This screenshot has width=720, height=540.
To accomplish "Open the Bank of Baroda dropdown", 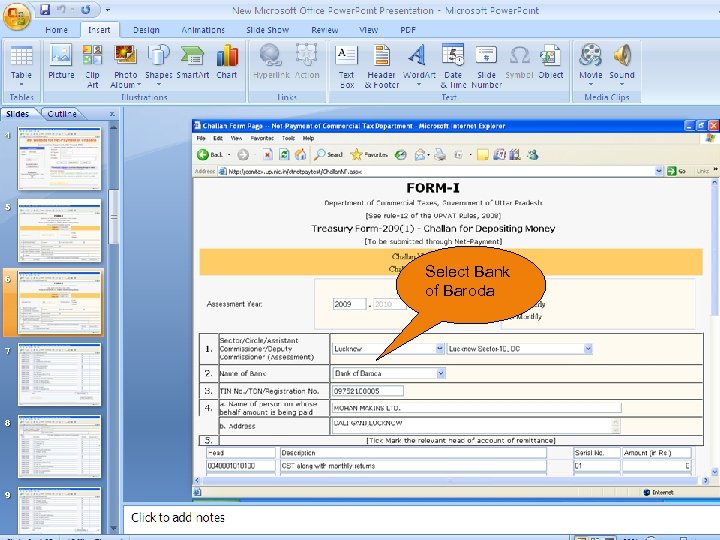I will (x=441, y=373).
